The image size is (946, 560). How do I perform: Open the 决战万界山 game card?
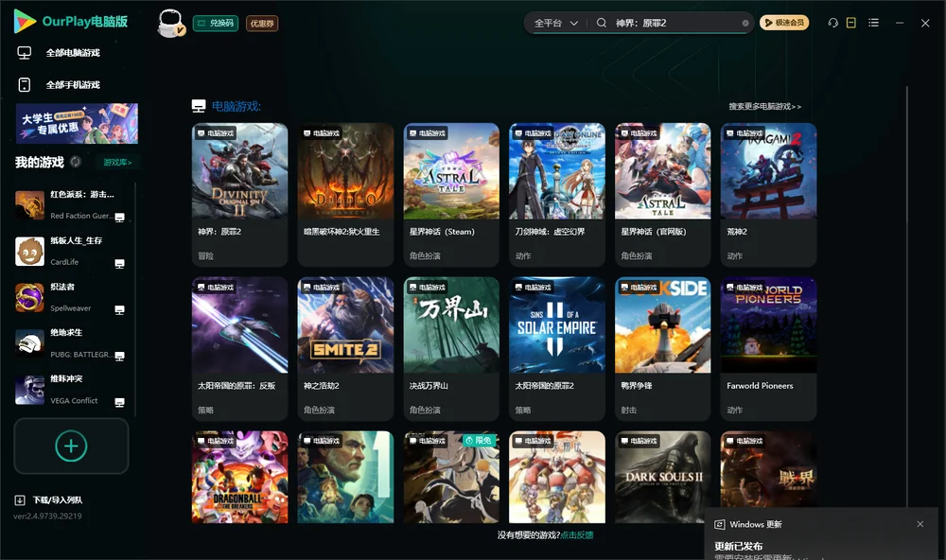[x=451, y=349]
